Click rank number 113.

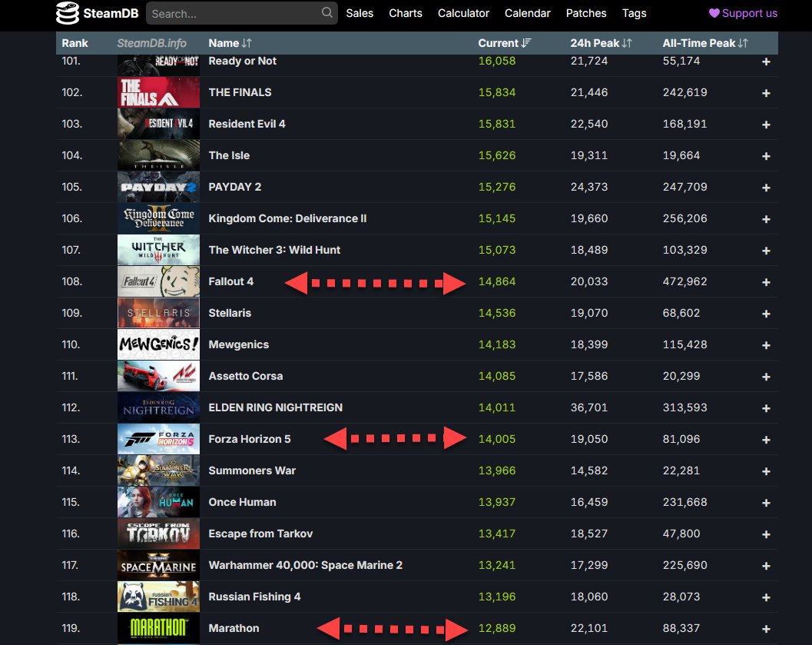click(71, 439)
